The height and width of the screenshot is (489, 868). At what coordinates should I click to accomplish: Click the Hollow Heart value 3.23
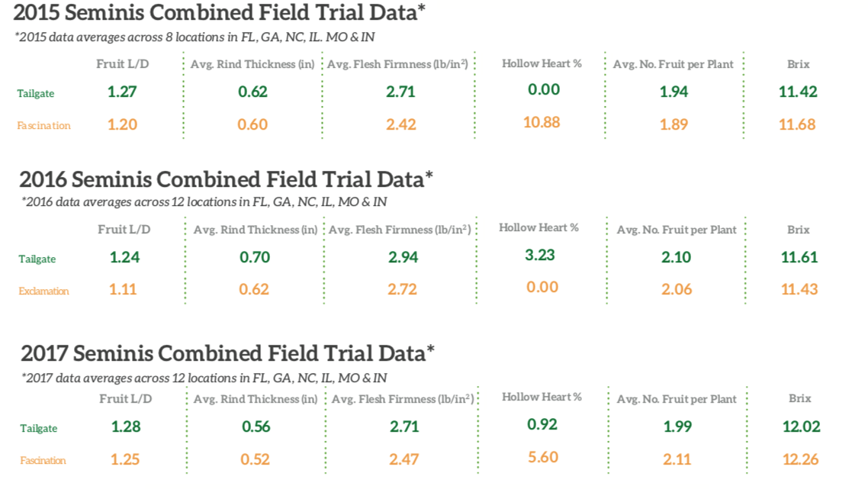tap(540, 255)
